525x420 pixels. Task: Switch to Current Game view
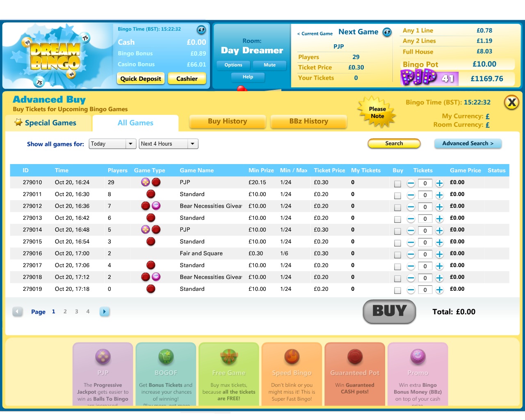pyautogui.click(x=315, y=34)
